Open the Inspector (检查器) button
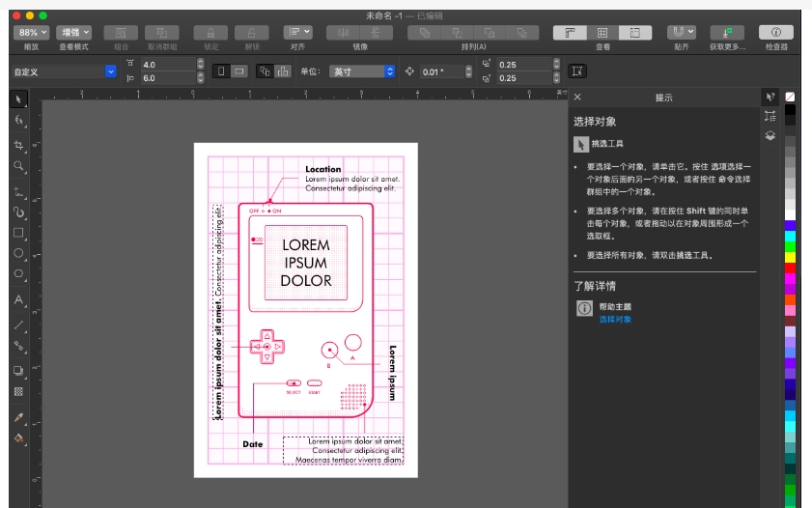 [x=775, y=33]
